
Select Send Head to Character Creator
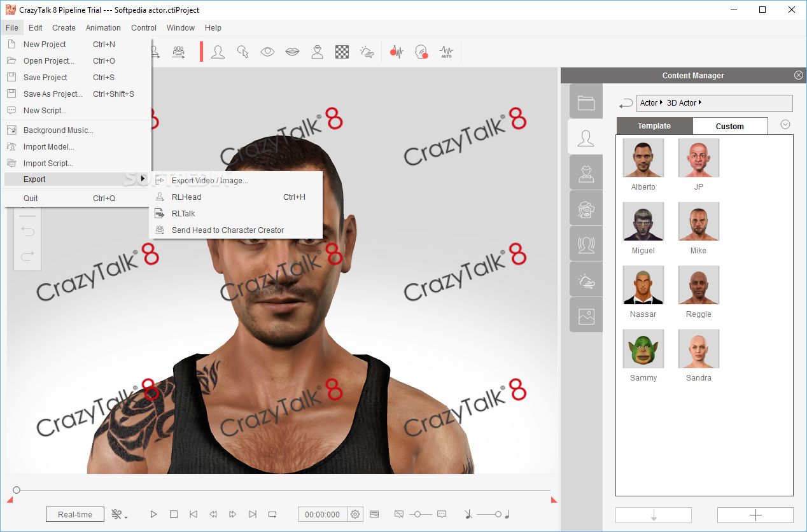point(235,230)
